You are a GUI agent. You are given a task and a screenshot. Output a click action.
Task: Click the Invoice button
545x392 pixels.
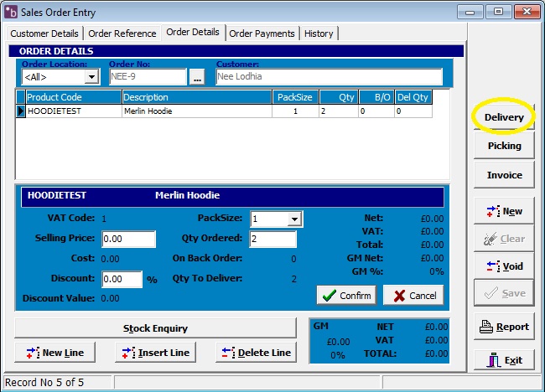tap(504, 175)
